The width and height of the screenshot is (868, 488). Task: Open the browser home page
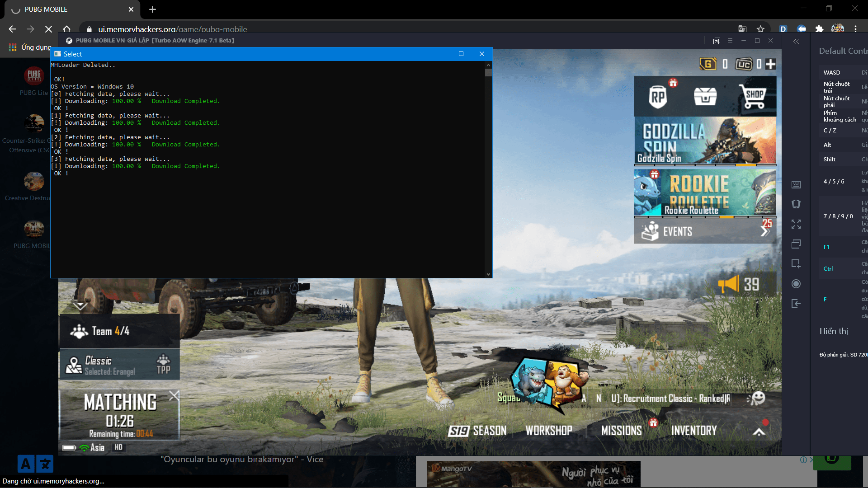tap(66, 29)
